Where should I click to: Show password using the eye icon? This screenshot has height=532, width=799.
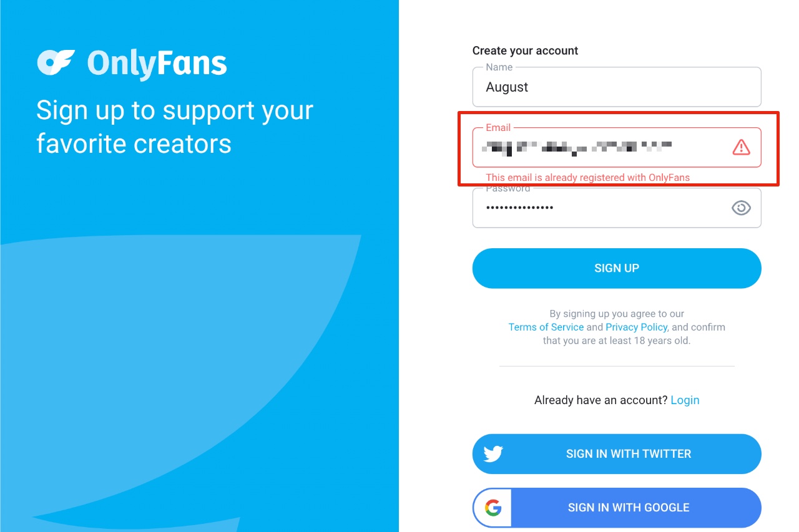pos(741,208)
